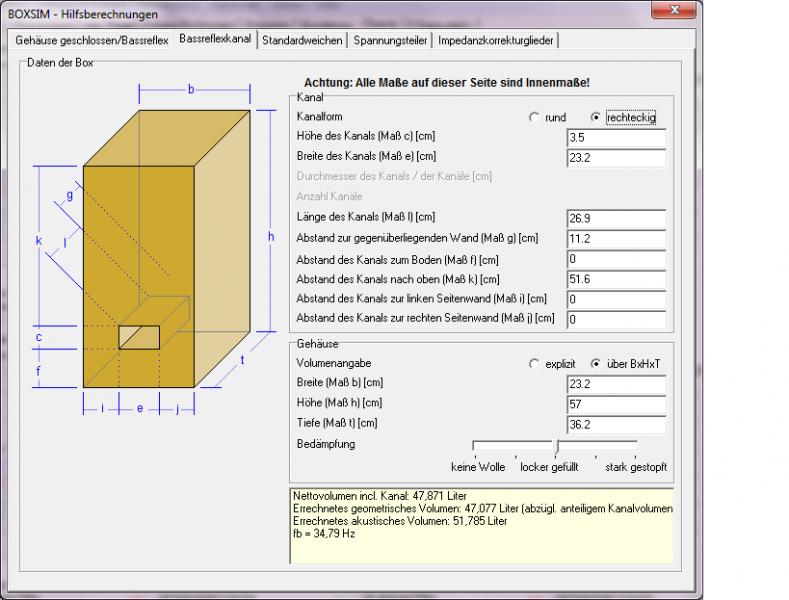Click the Gehäuse Höhe (Maß h) field
This screenshot has width=789, height=600.
615,404
